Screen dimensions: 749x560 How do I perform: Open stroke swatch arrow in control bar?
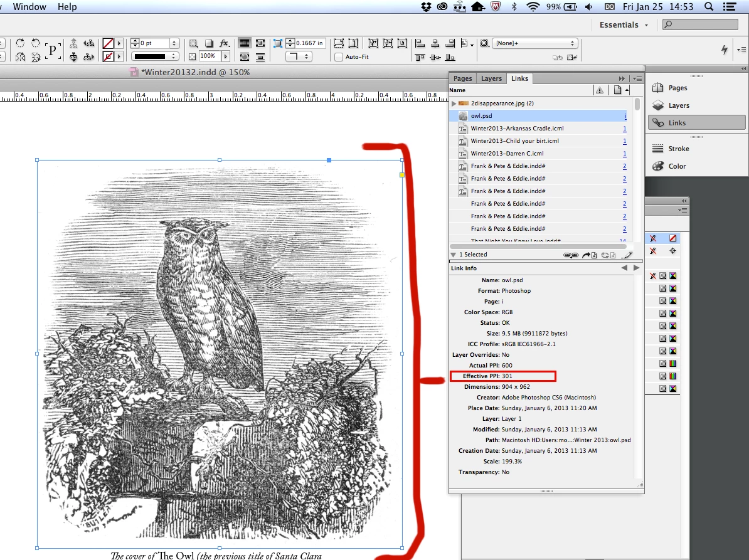pyautogui.click(x=119, y=57)
